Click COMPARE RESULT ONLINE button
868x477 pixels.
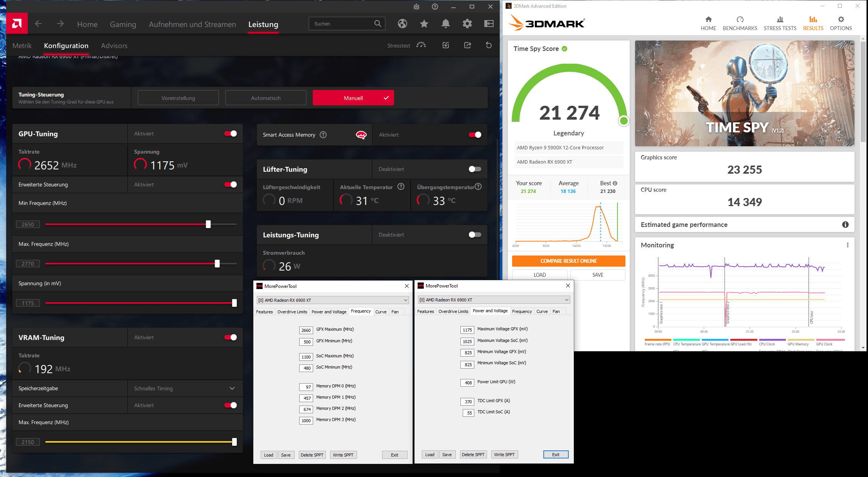568,261
